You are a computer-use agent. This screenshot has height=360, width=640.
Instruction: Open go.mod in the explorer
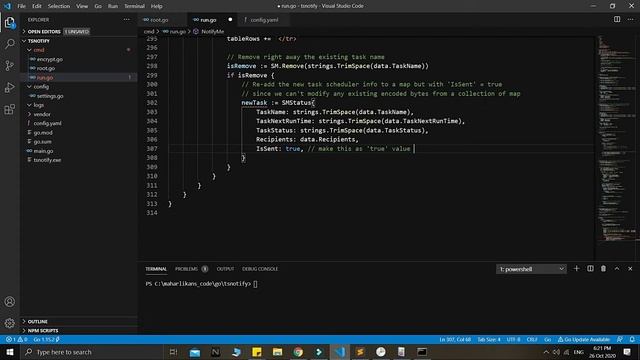[43, 133]
